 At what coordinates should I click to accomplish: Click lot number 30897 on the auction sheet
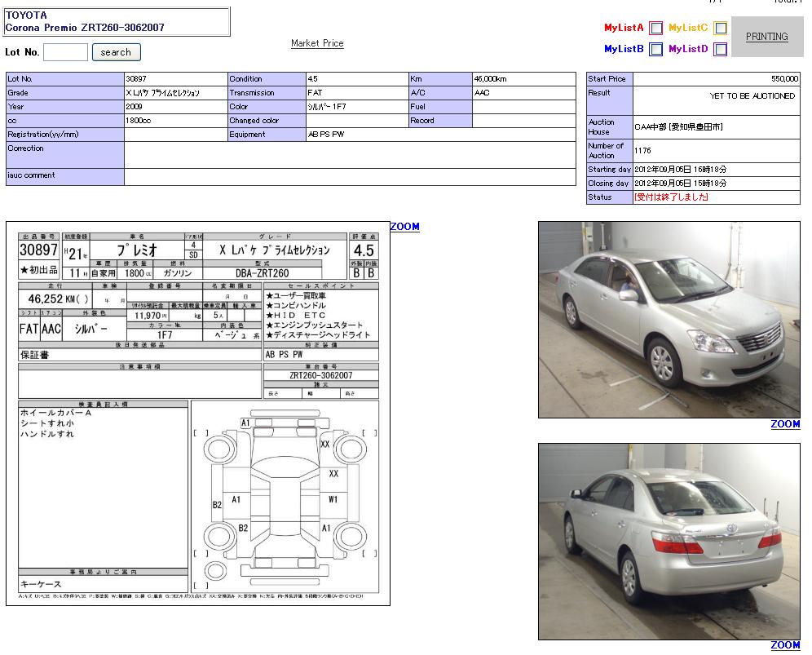point(38,250)
